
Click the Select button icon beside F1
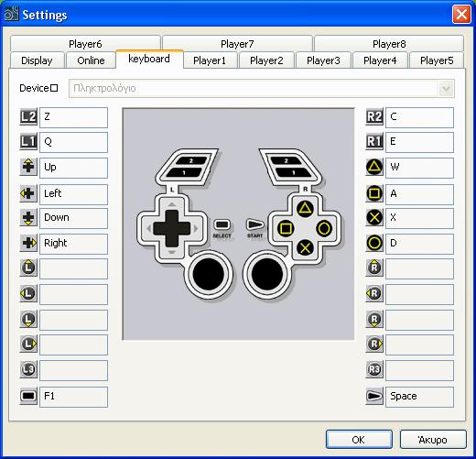[28, 396]
